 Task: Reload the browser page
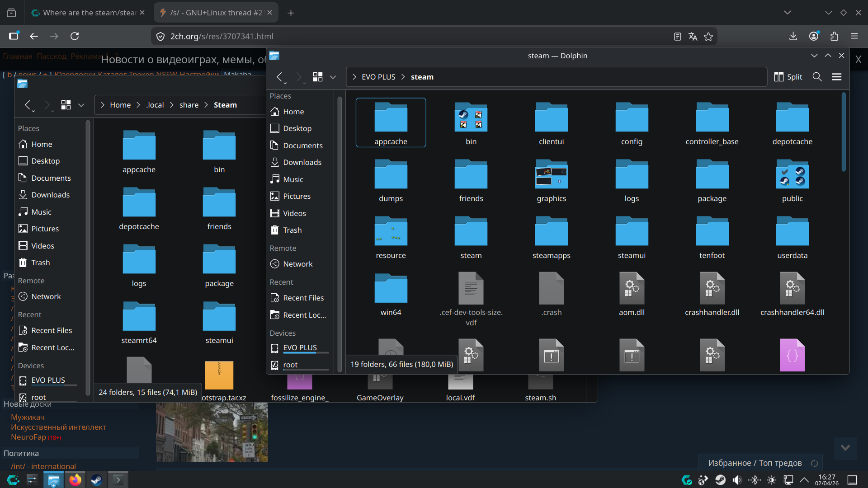point(75,36)
